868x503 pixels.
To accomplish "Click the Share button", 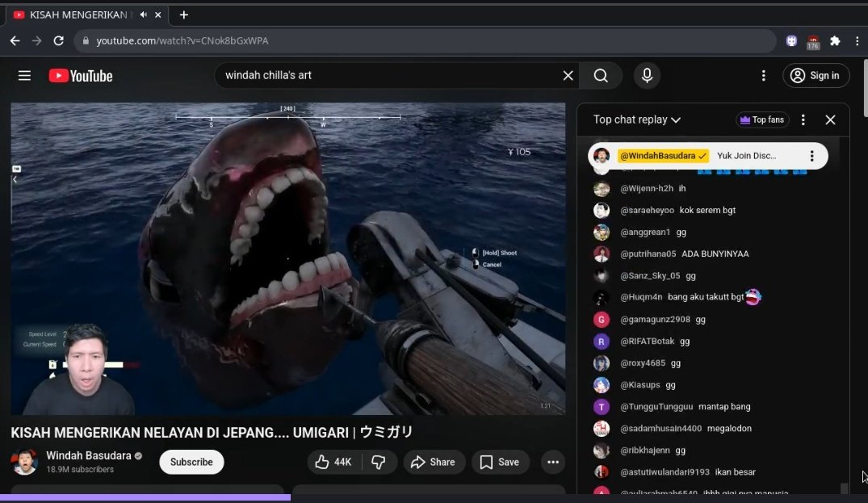I will click(434, 462).
